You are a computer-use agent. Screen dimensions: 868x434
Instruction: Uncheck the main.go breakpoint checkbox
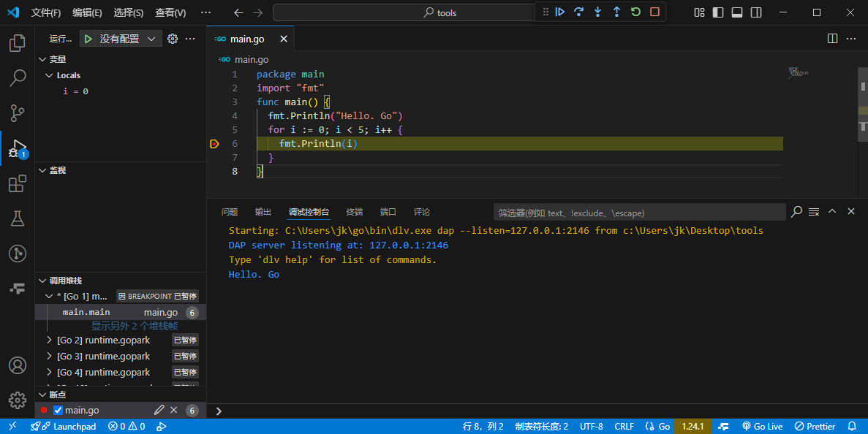pyautogui.click(x=59, y=411)
